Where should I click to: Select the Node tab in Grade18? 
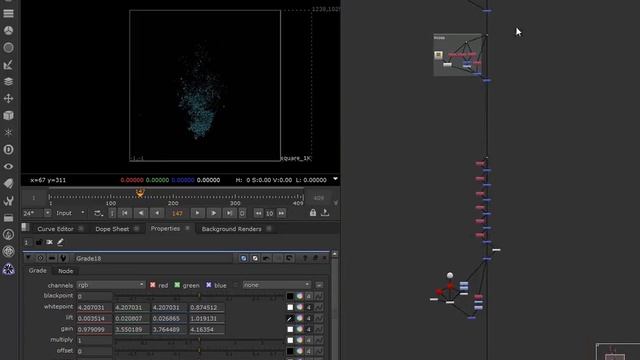(66, 271)
